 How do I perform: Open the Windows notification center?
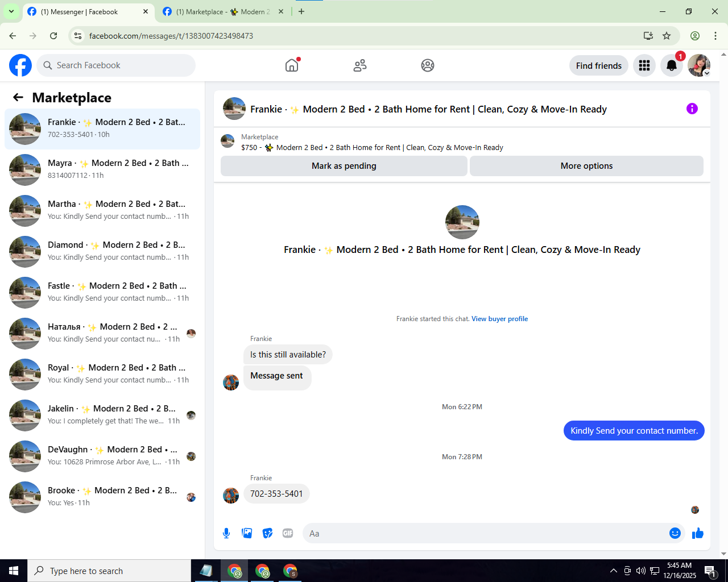click(x=710, y=571)
